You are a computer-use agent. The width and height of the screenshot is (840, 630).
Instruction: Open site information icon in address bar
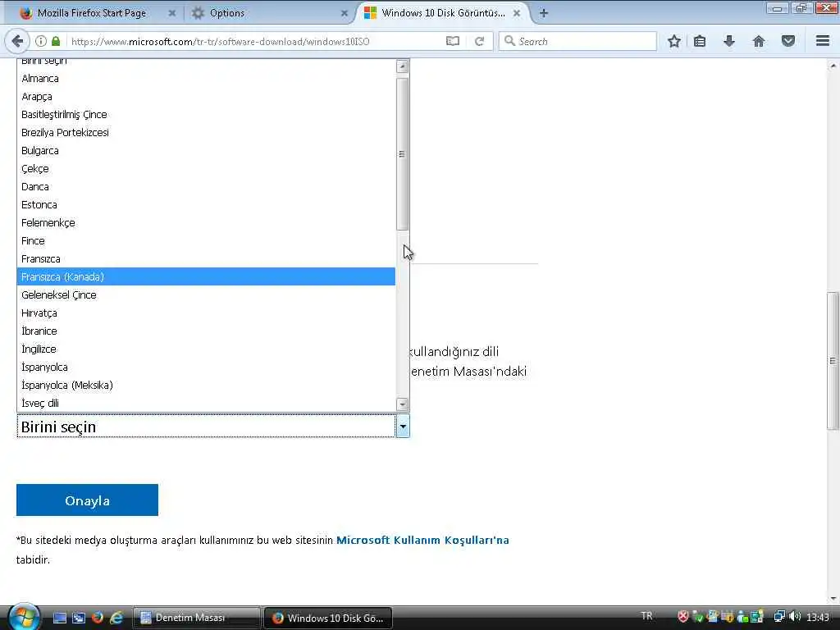coord(41,41)
